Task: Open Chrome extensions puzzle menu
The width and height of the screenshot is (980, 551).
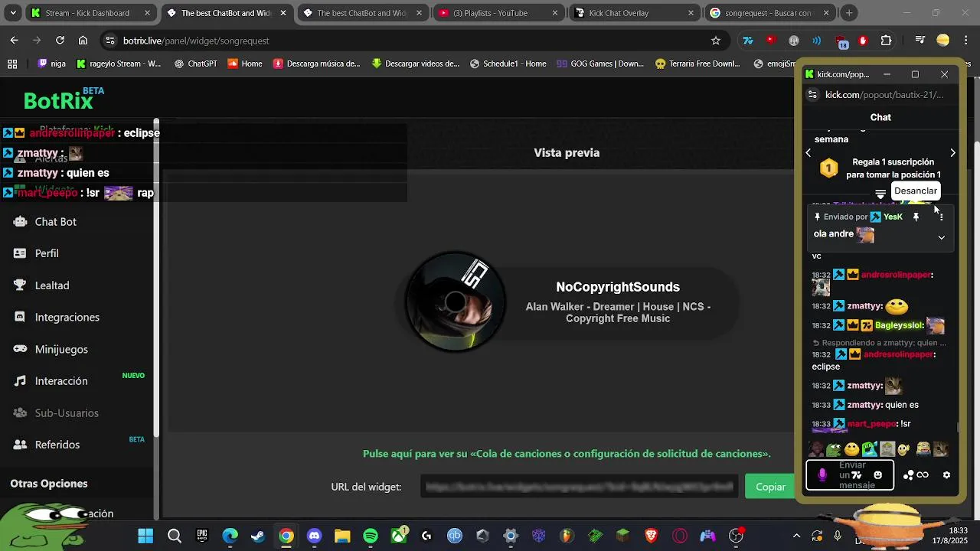Action: click(x=886, y=41)
